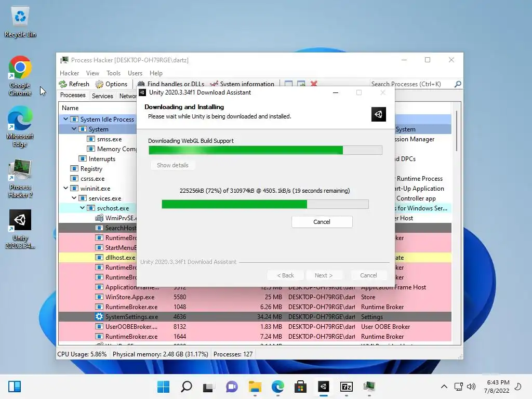Cancel the WebGL download in progress

[x=322, y=222]
